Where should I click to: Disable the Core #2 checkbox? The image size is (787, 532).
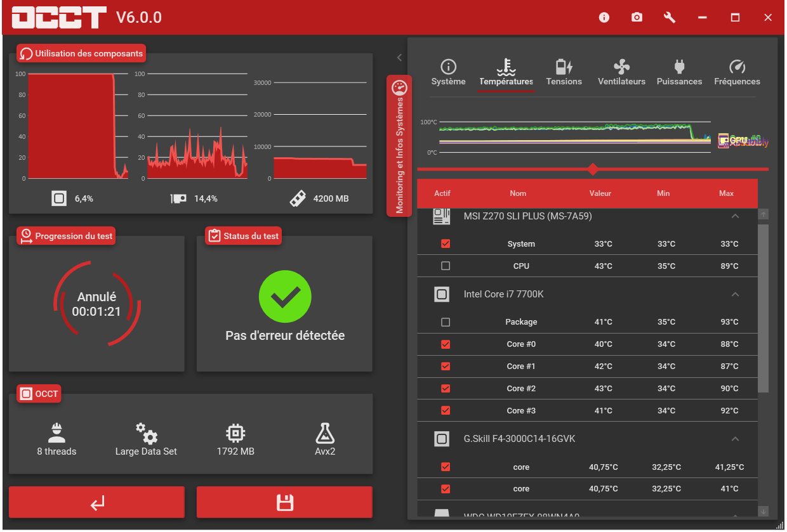click(x=446, y=388)
